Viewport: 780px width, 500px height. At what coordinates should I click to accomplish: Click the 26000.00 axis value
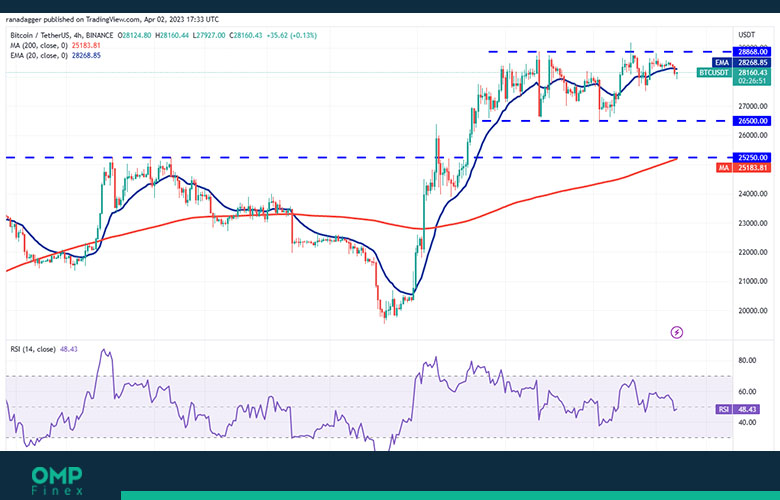[753, 135]
